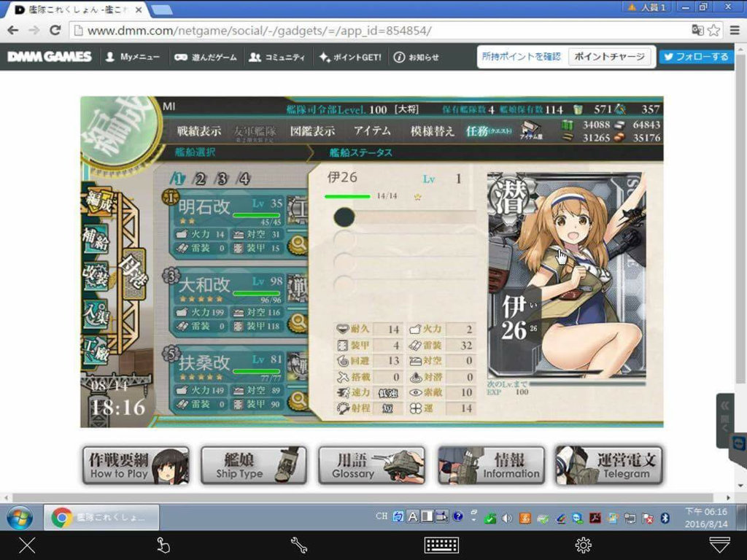Open remote settings with the gear icon

pos(583,545)
